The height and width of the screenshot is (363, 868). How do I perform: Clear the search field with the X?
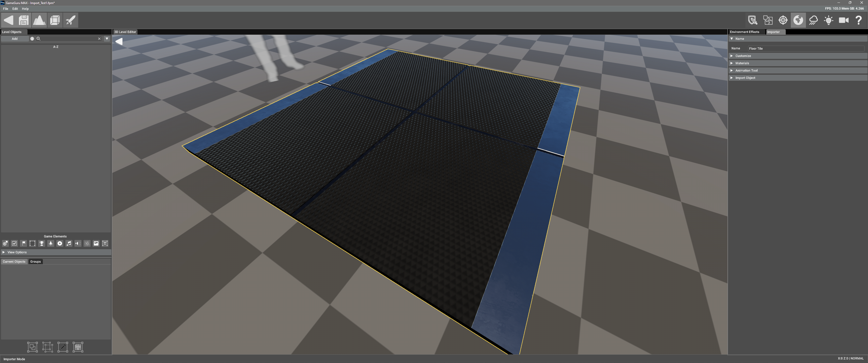coord(99,39)
